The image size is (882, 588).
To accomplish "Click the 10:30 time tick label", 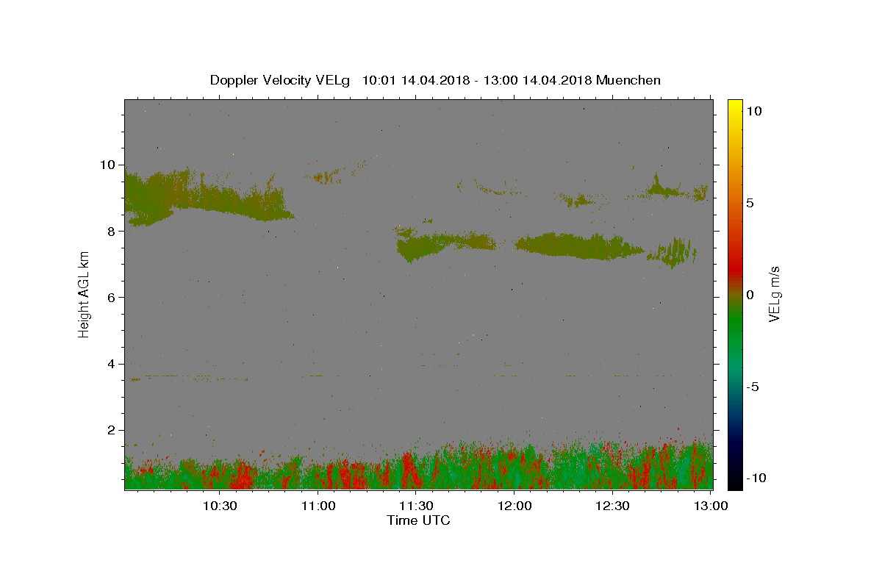I will [220, 506].
